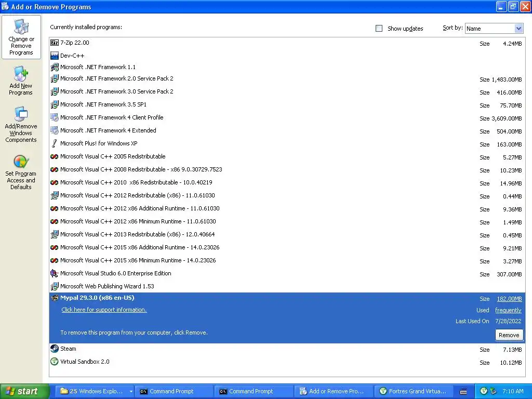The image size is (532, 399).
Task: Click the Visual C++ 2012 Redistributable (x86) icon
Action: click(54, 195)
